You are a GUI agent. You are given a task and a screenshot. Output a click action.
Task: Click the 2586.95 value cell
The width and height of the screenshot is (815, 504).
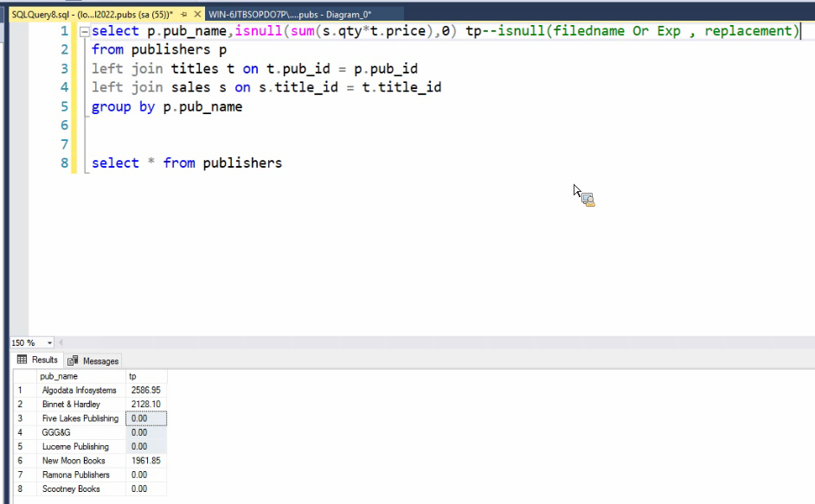[x=146, y=390]
